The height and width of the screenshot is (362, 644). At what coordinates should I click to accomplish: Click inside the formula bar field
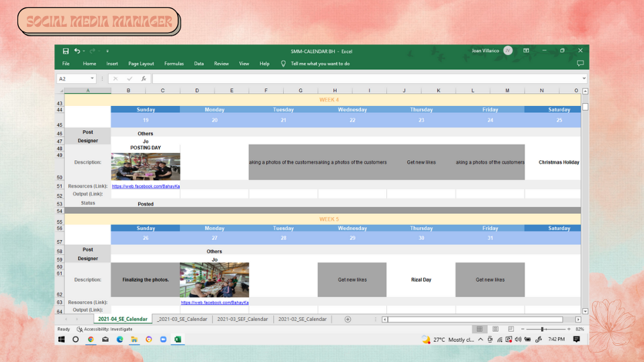[366, 78]
